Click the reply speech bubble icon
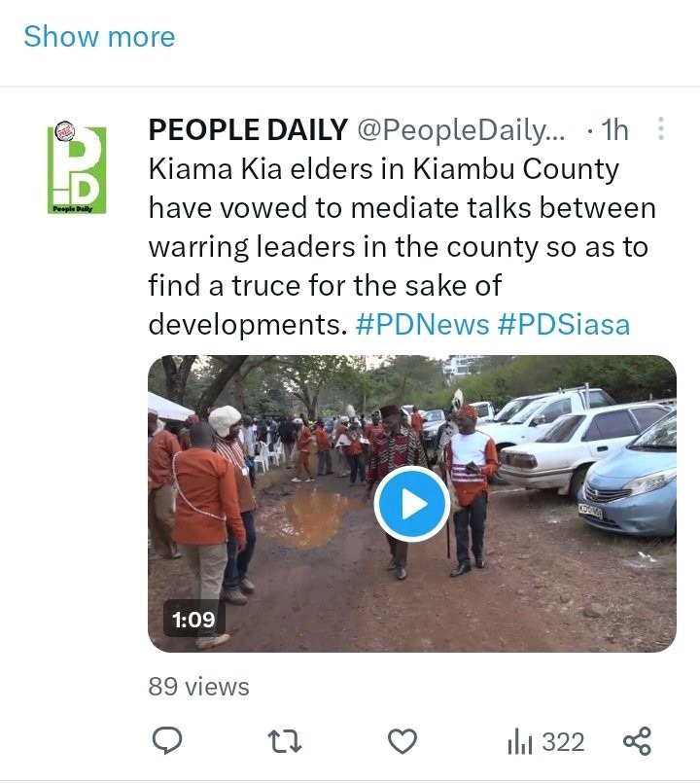This screenshot has height=783, width=700. click(167, 740)
